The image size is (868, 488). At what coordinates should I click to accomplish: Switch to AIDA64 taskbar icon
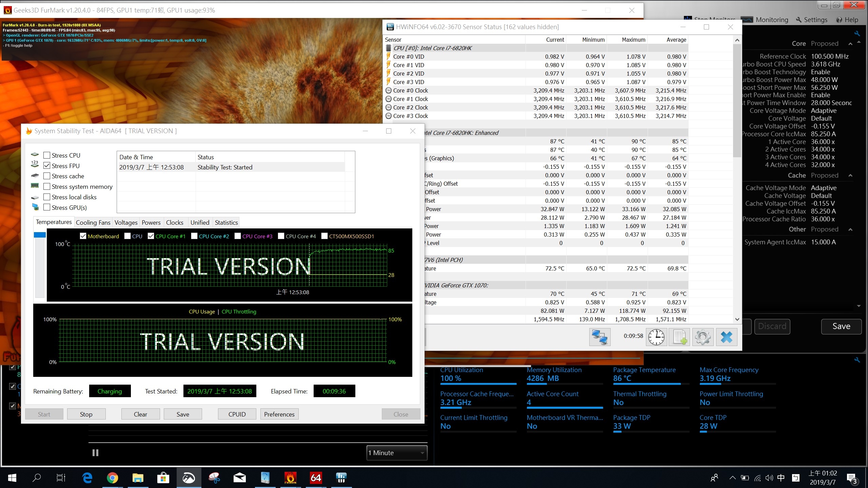(316, 478)
